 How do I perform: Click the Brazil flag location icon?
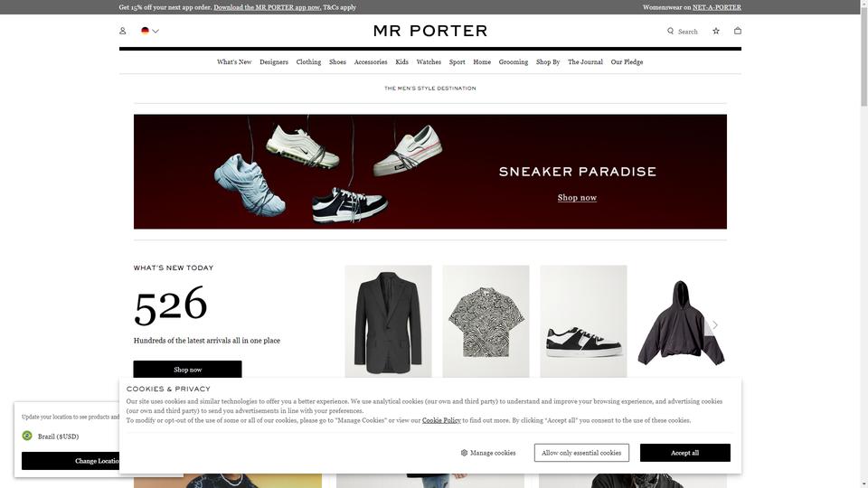point(27,436)
